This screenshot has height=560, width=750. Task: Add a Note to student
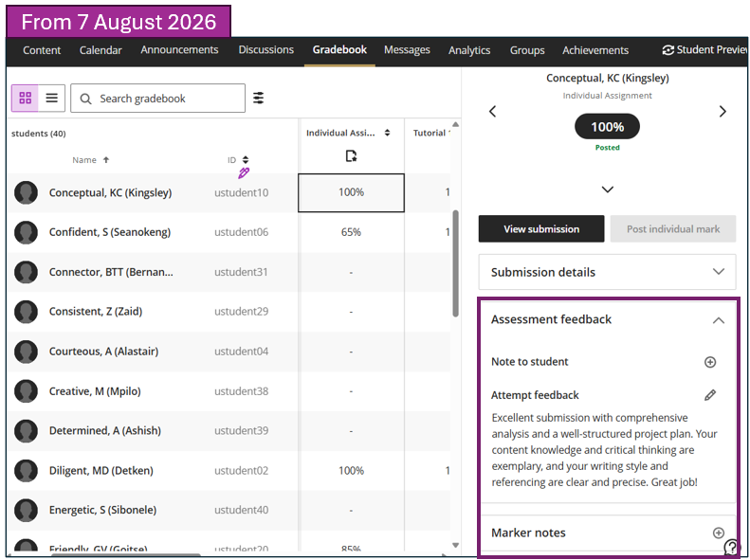[710, 362]
